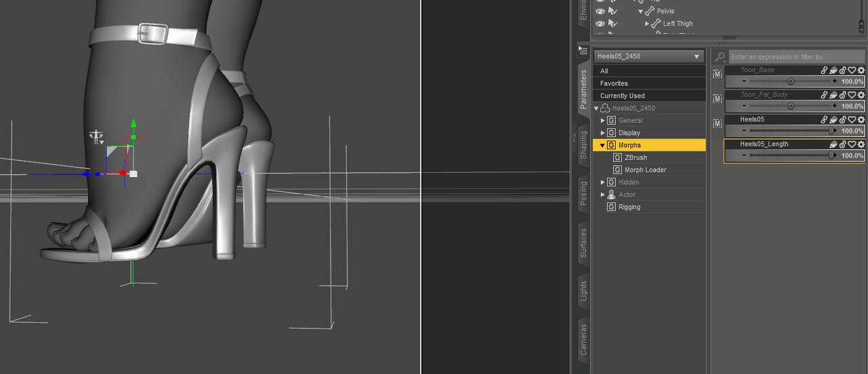
Task: Click minus on Heels05 slider
Action: 744,131
